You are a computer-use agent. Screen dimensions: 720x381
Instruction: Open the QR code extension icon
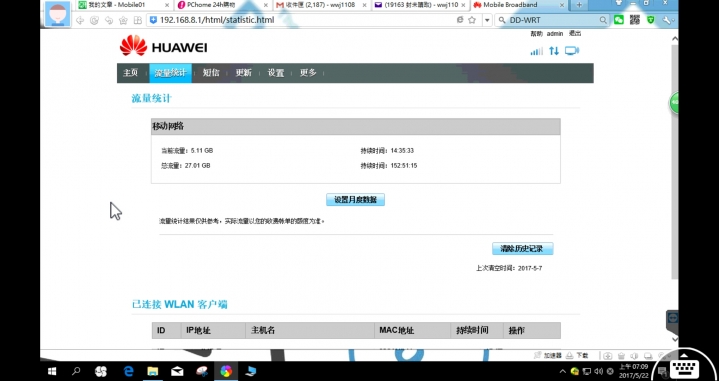click(x=635, y=20)
